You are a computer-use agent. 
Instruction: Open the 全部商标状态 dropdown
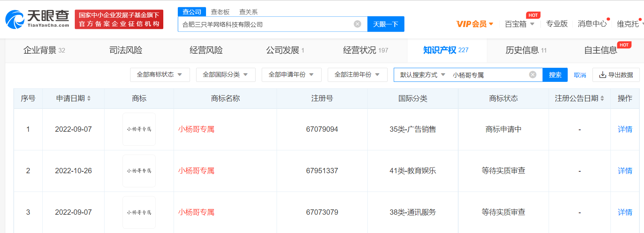(160, 75)
